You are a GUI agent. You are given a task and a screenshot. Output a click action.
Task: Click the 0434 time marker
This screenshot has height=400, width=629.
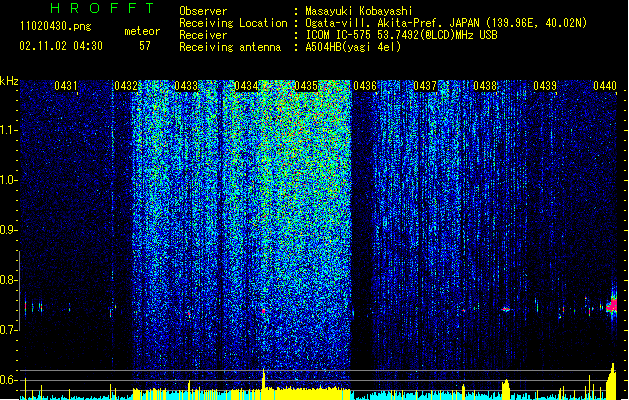click(246, 86)
